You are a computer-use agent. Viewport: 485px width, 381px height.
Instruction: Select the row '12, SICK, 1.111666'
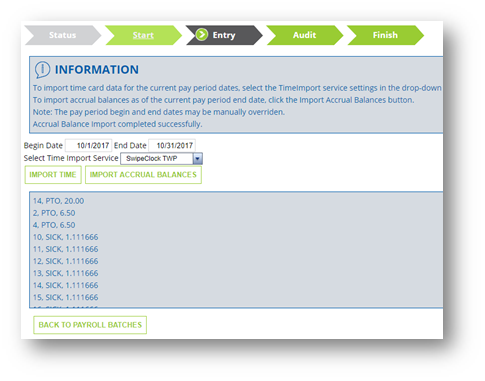(x=65, y=261)
